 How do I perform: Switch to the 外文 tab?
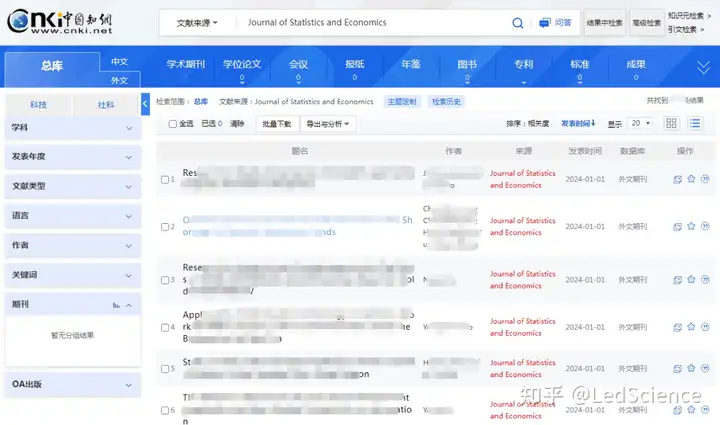point(119,80)
